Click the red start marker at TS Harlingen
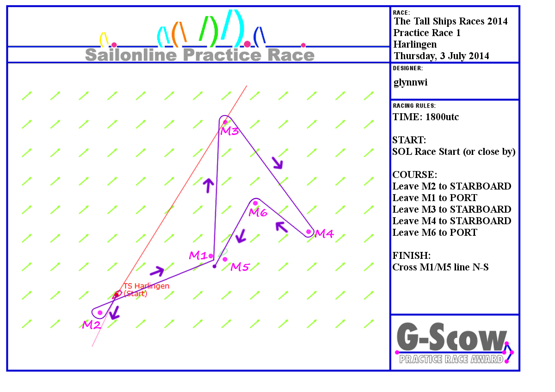The image size is (555, 392). [117, 294]
